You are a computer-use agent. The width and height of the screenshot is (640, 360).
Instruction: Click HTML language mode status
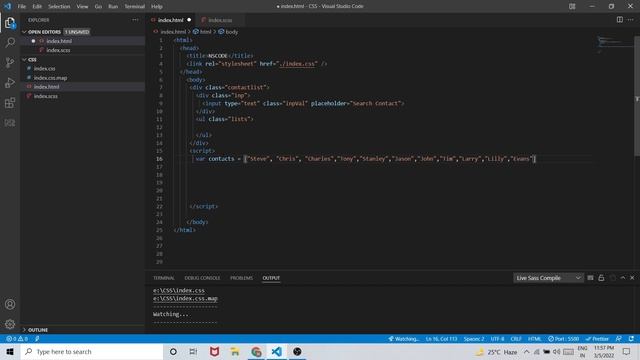pyautogui.click(x=534, y=339)
